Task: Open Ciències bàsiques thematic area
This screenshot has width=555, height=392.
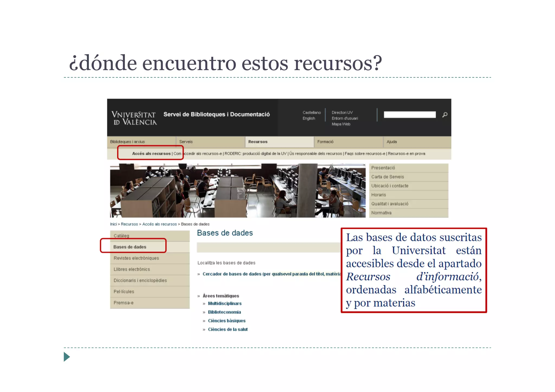Action: (x=227, y=321)
